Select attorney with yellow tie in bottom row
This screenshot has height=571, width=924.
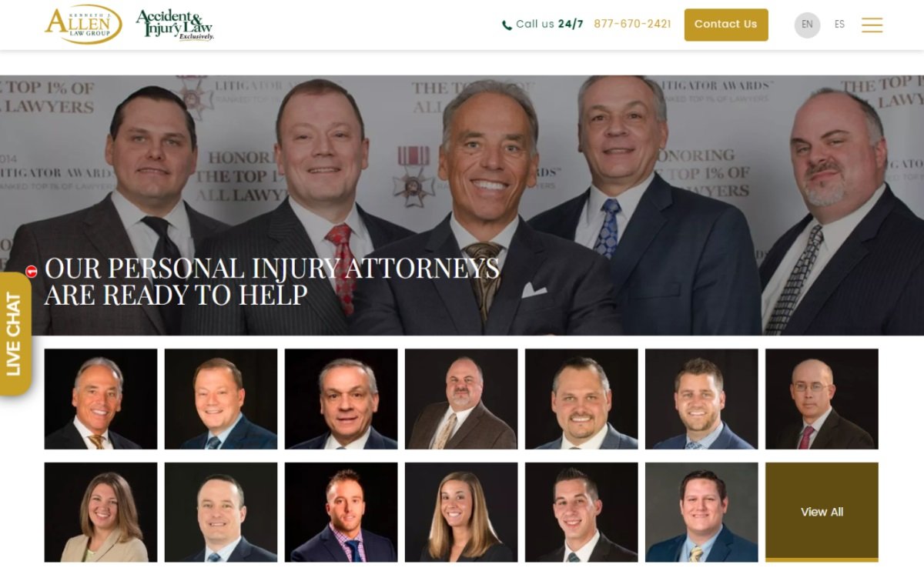pos(701,512)
